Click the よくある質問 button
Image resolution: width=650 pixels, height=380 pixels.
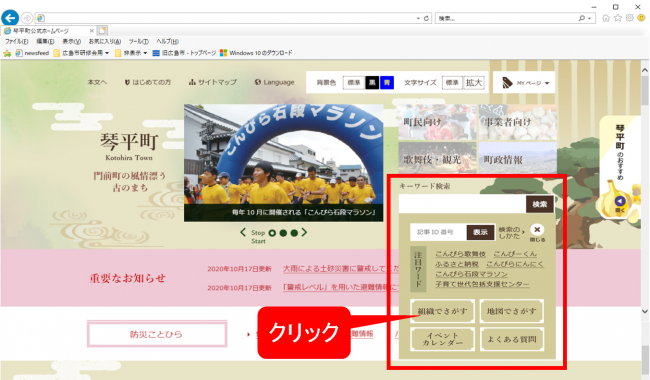click(x=512, y=339)
